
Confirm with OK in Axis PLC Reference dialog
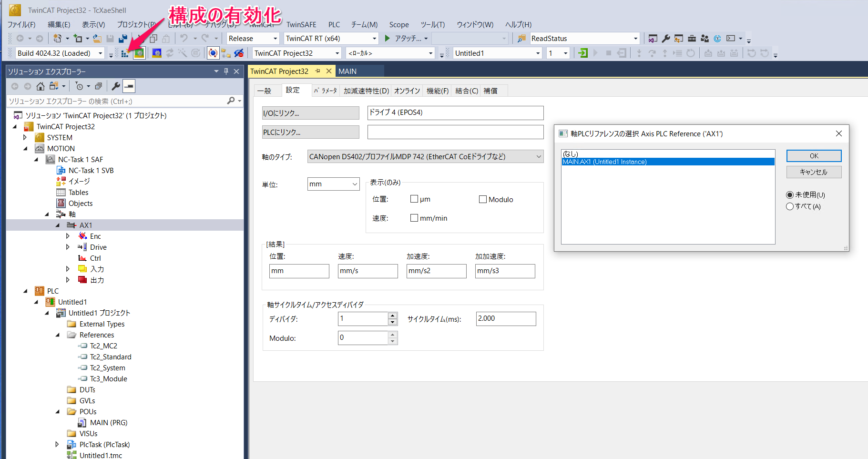point(814,156)
